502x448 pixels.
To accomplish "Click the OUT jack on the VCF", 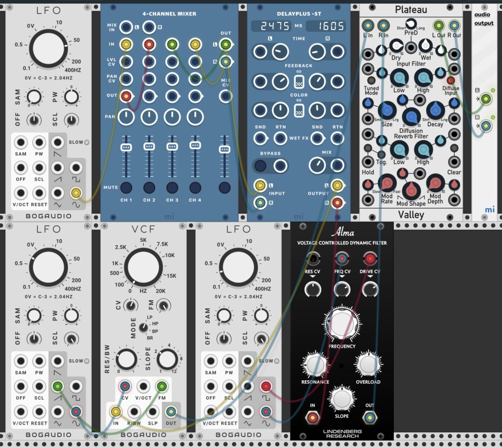I will (x=171, y=411).
